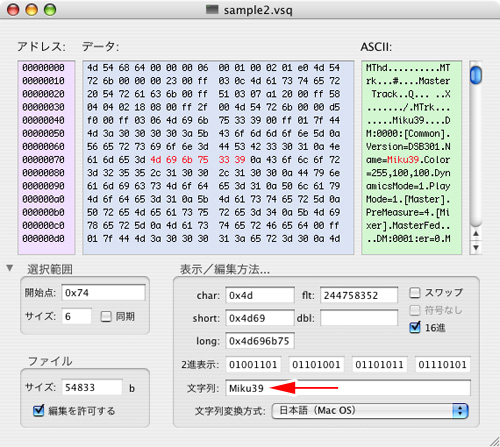Click the dropdown arrows for 日本語 (Mac OS)
Image resolution: width=500 pixels, height=447 pixels.
[x=460, y=411]
